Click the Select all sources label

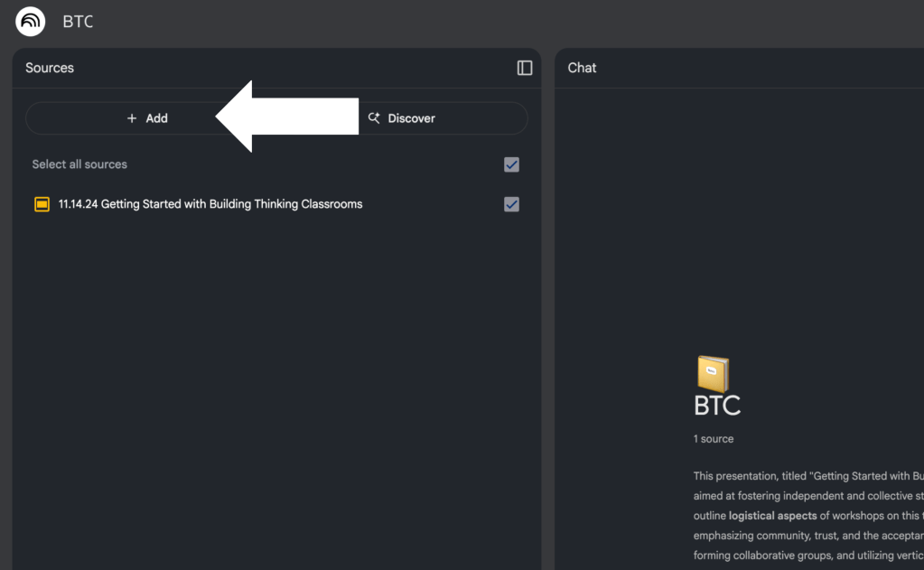click(x=79, y=164)
